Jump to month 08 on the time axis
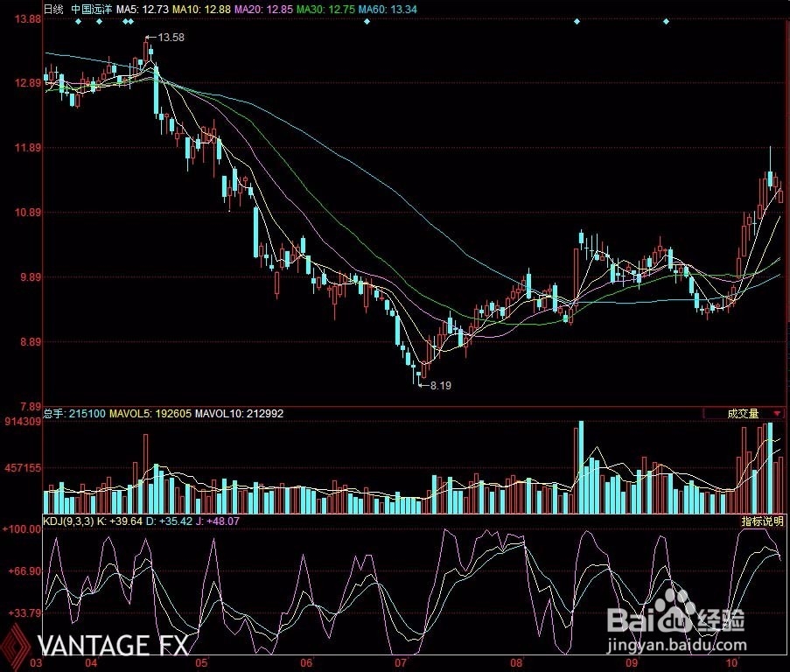 (x=517, y=663)
